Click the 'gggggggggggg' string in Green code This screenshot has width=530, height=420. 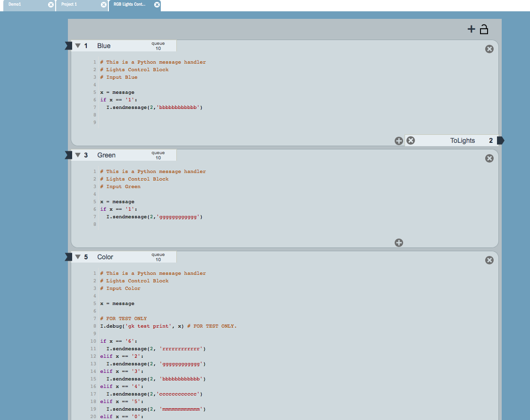pos(178,217)
